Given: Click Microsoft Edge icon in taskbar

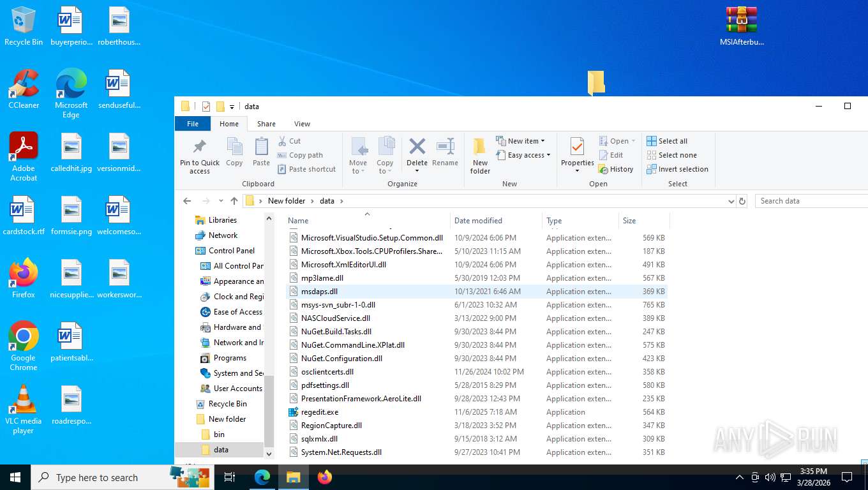Looking at the screenshot, I should [x=262, y=477].
